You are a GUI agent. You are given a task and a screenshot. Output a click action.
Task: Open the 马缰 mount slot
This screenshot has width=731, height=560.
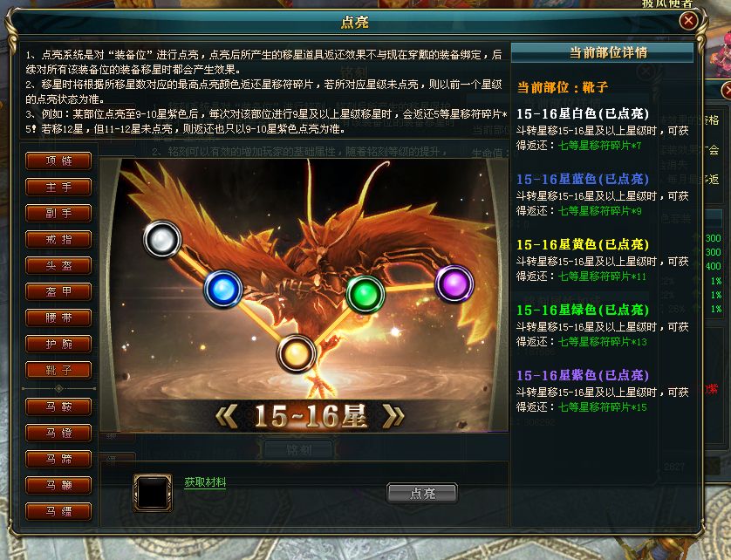[58, 511]
